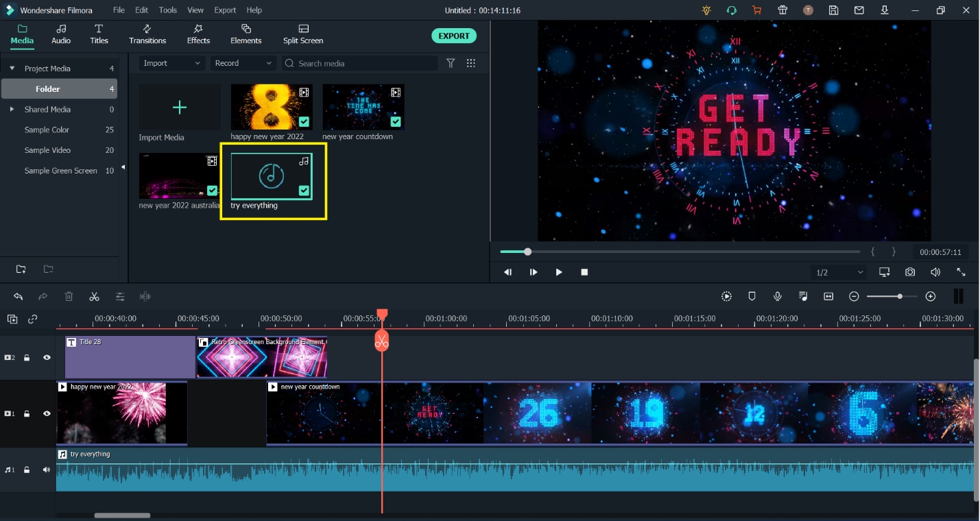The height and width of the screenshot is (521, 980).
Task: Open the audio mixer icon
Action: tap(803, 296)
